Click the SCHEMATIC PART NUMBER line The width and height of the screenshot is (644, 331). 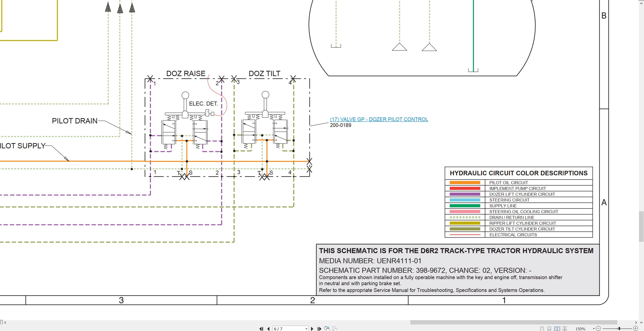click(x=425, y=270)
